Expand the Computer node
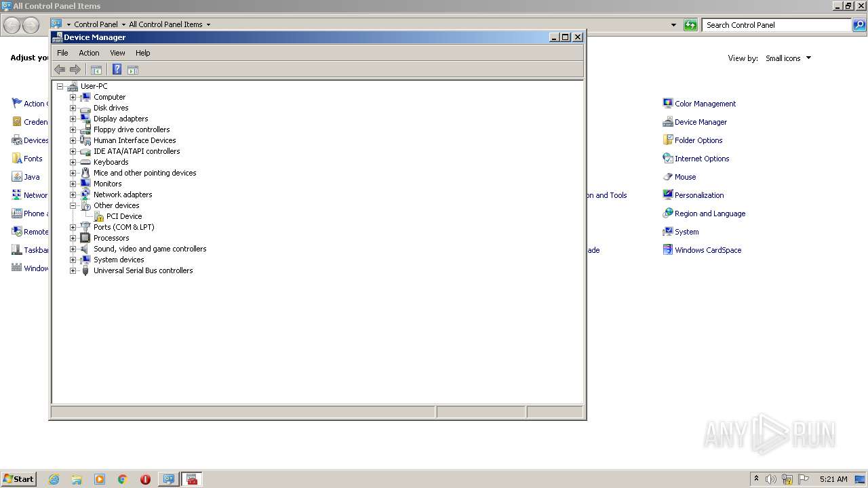 click(73, 97)
